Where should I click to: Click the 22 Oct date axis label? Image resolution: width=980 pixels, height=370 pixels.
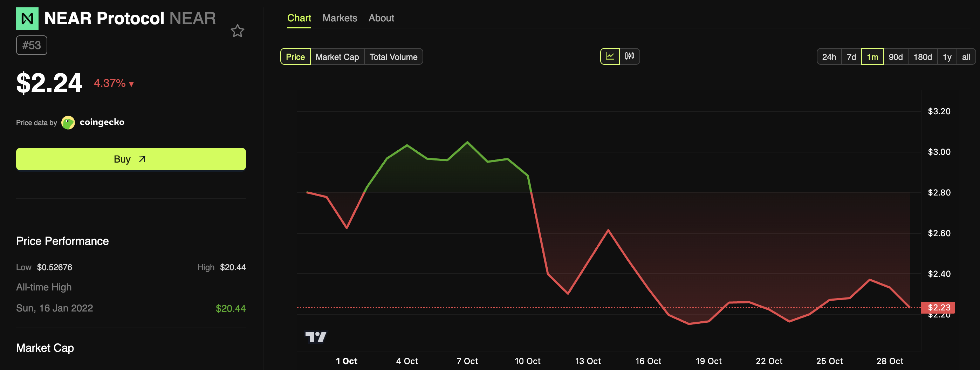click(769, 361)
